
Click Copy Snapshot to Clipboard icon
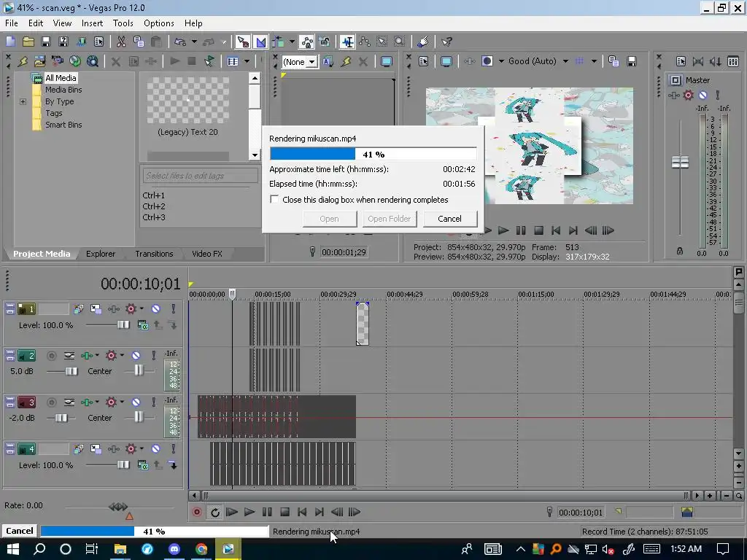pyautogui.click(x=614, y=61)
